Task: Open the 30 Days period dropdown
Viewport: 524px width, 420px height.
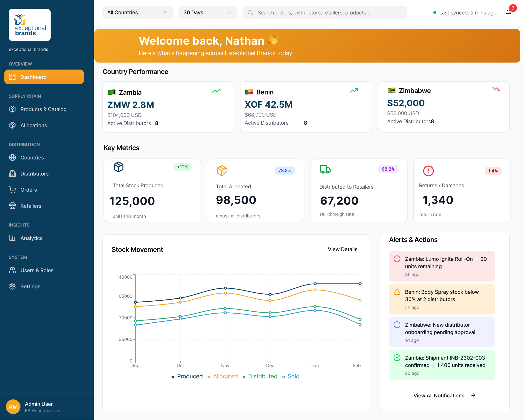Action: tap(208, 12)
